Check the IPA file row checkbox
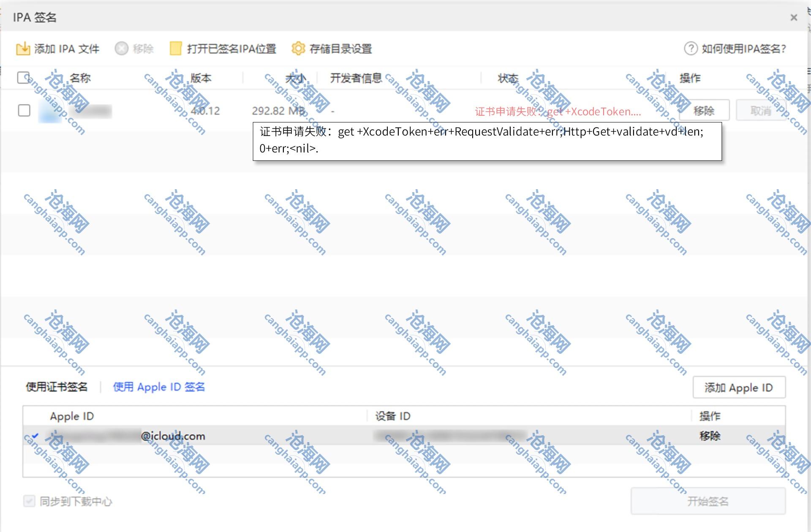 click(24, 111)
